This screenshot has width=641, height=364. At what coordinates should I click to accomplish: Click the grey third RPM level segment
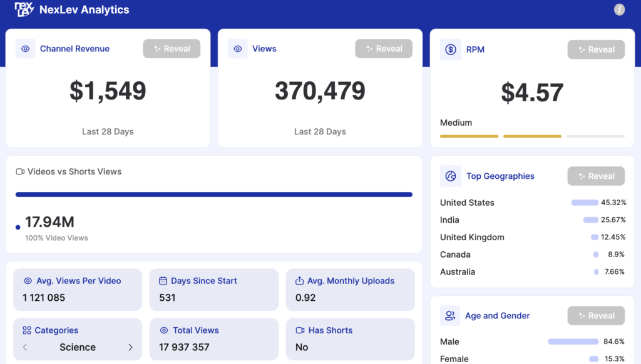[x=596, y=136]
